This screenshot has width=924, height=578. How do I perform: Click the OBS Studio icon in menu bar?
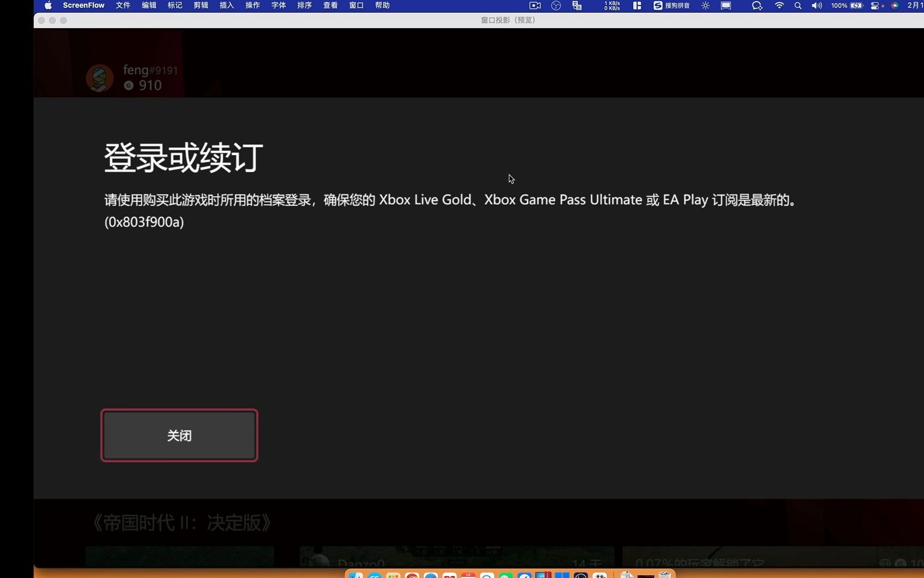(556, 6)
